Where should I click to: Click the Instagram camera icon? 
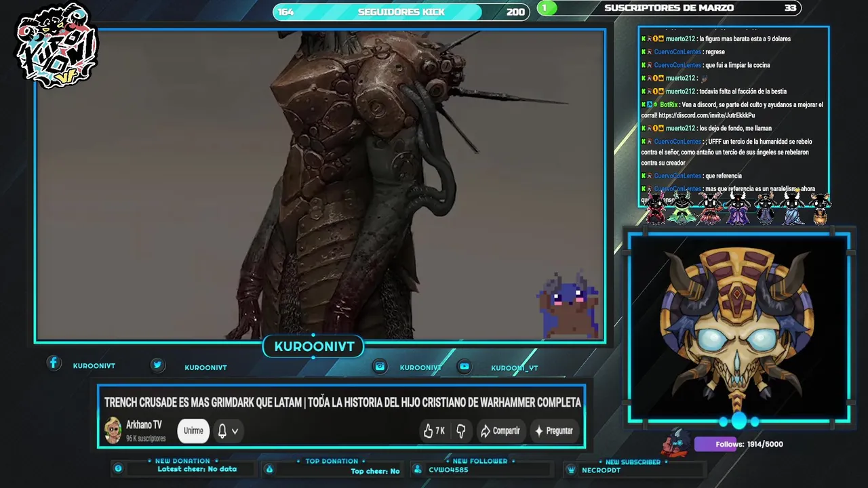point(380,366)
